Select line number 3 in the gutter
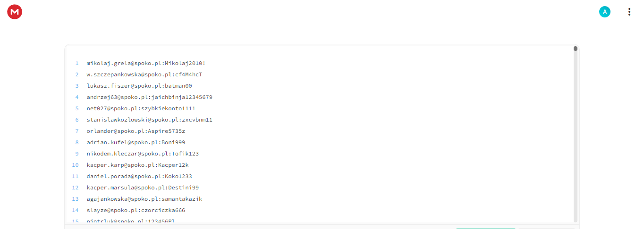The width and height of the screenshot is (644, 229). click(76, 86)
